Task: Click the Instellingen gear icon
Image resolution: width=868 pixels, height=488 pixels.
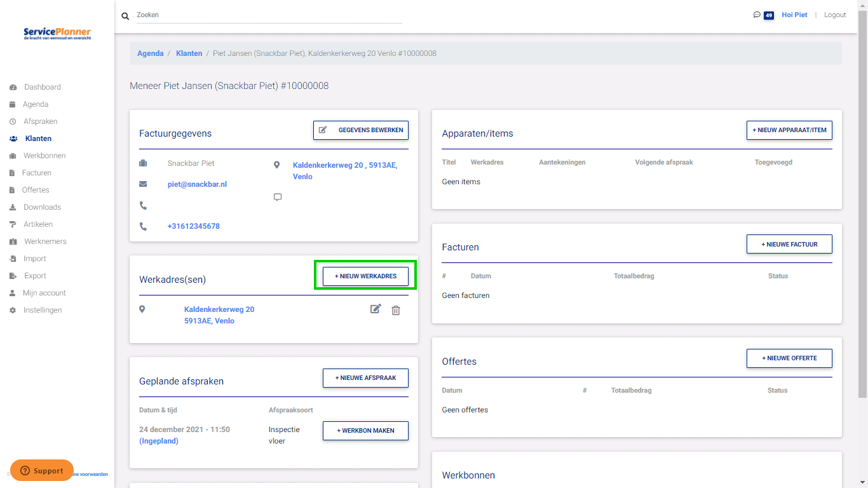Action: coord(13,310)
